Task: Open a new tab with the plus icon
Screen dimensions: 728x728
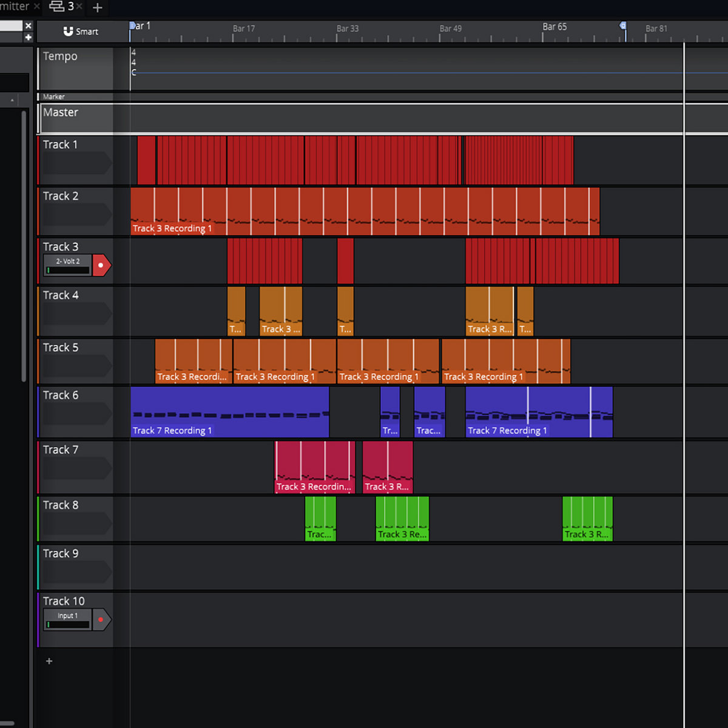Action: pos(97,8)
